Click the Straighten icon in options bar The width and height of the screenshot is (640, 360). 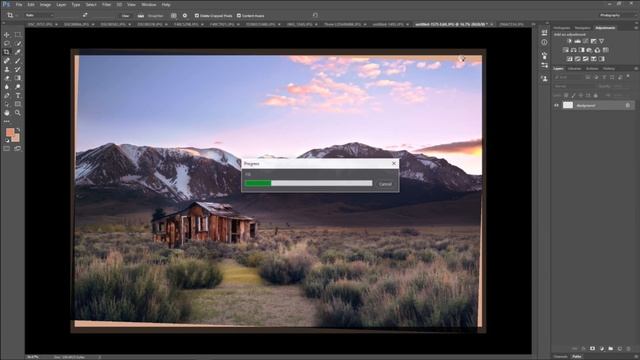pos(141,16)
